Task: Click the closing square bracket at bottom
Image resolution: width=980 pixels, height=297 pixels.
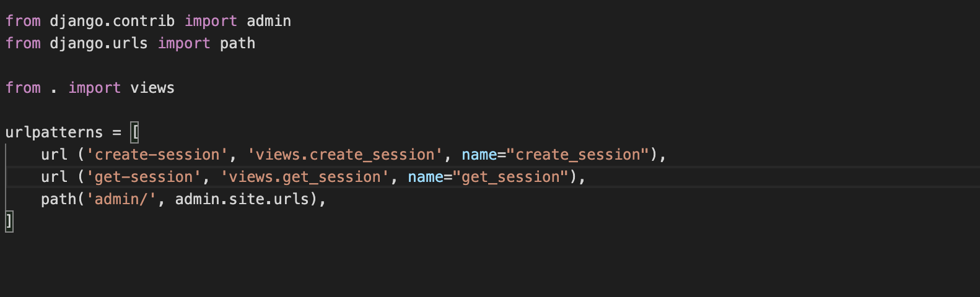Action: (9, 221)
